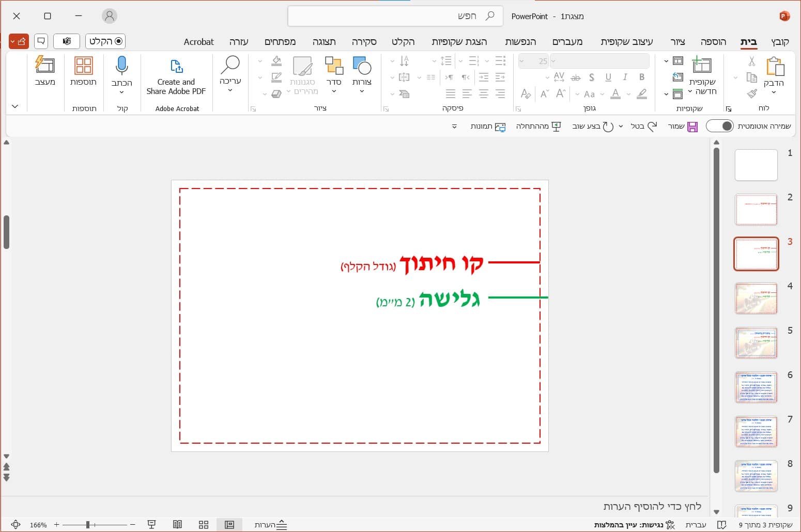The width and height of the screenshot is (801, 532).
Task: Click the Editing (עריכה) magnifier icon
Action: coord(230,65)
